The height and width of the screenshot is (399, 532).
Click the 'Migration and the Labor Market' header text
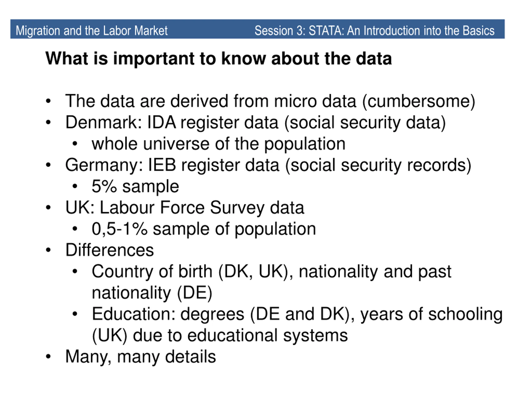92,31
